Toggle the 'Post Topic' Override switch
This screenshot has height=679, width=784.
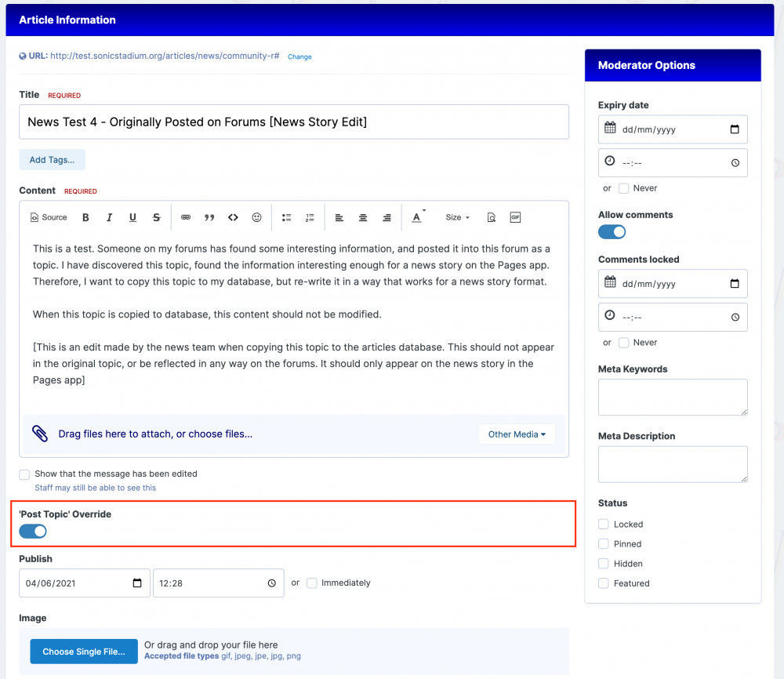[33, 531]
